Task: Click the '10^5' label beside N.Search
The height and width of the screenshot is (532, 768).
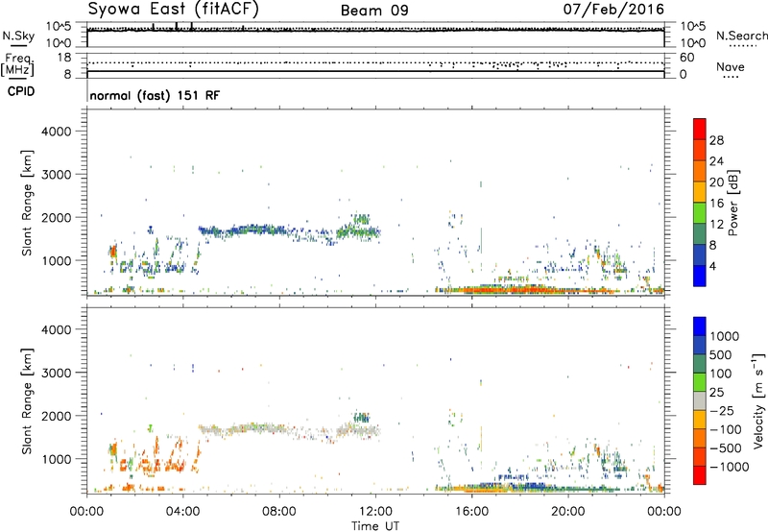Action: [692, 27]
